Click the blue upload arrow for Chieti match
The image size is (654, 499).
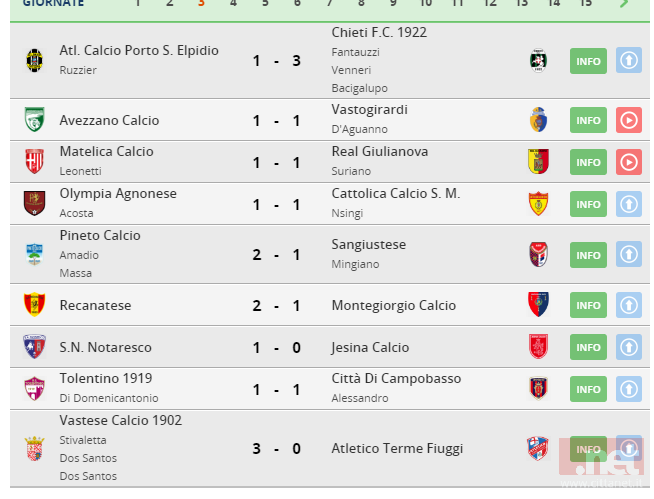(628, 61)
